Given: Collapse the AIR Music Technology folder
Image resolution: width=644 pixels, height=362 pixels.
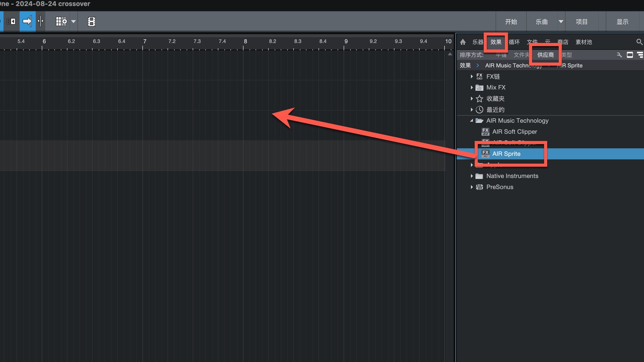Looking at the screenshot, I should 472,121.
